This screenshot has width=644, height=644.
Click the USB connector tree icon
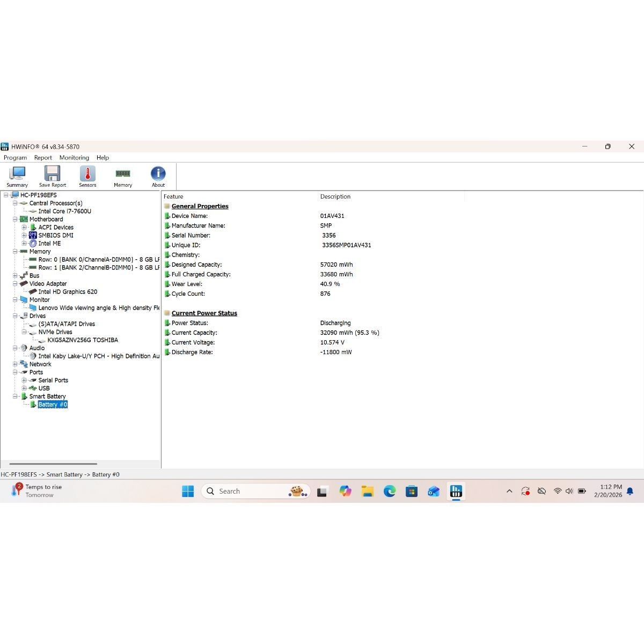pos(33,388)
